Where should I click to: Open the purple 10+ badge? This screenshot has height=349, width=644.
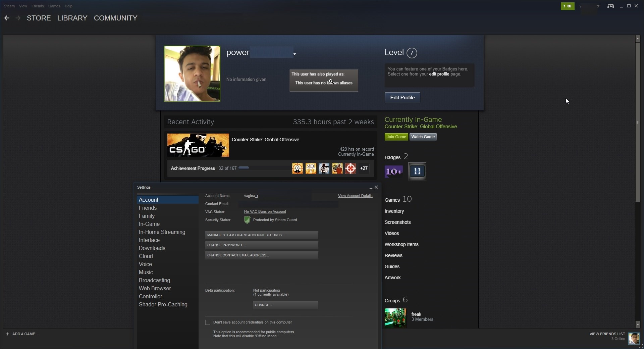point(394,171)
